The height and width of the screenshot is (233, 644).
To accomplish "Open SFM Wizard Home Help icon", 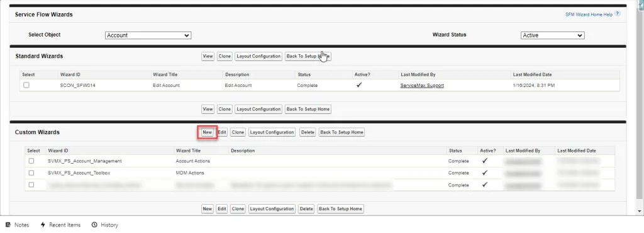I will click(x=618, y=14).
